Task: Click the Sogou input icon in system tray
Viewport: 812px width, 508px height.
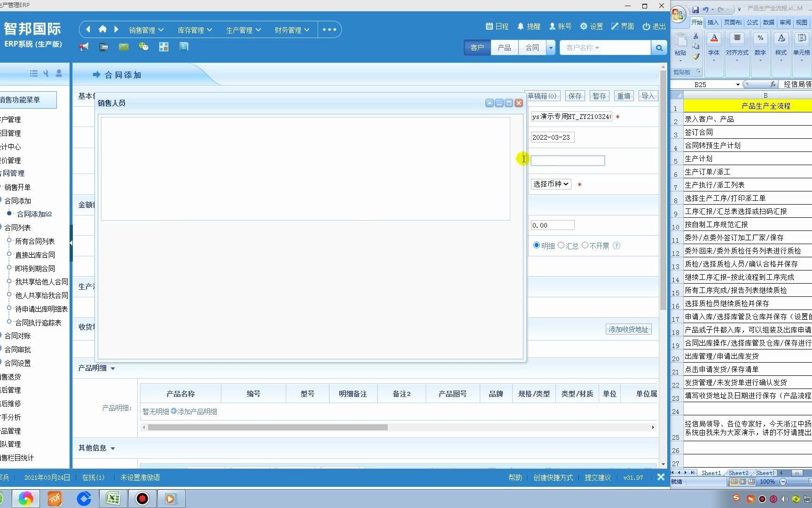Action: (x=736, y=498)
